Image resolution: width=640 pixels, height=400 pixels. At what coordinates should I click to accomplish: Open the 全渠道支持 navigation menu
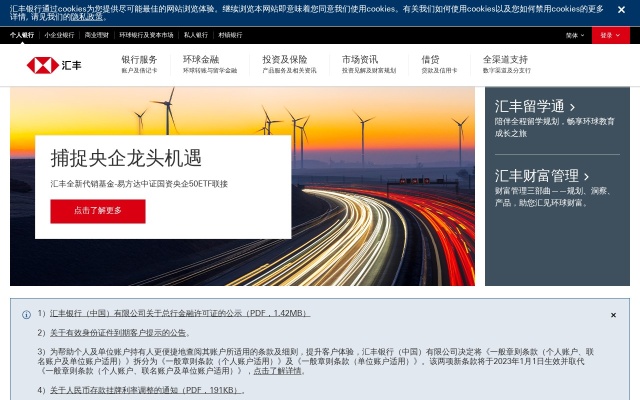point(506,64)
